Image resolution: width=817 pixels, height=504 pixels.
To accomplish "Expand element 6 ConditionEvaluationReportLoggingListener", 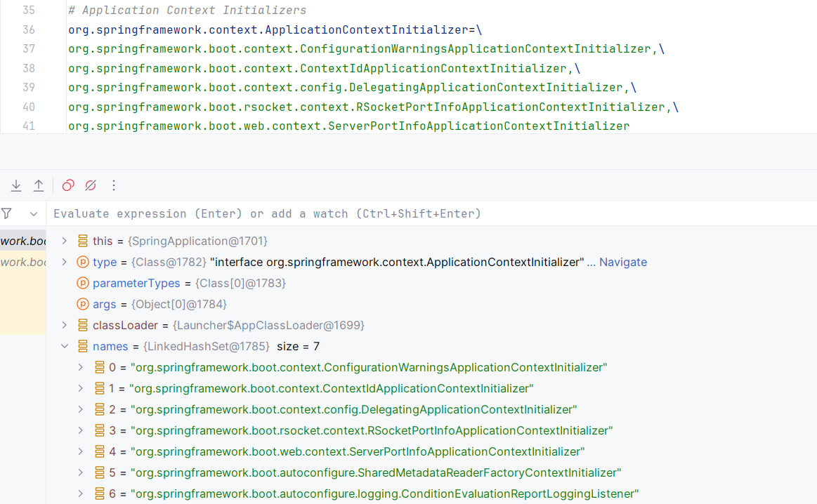I will pos(81,493).
